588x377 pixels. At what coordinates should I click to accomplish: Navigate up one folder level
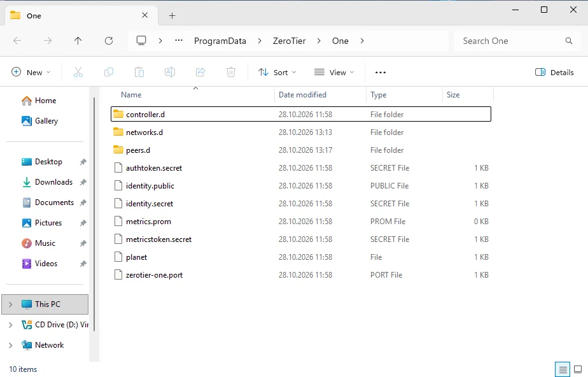coord(78,41)
